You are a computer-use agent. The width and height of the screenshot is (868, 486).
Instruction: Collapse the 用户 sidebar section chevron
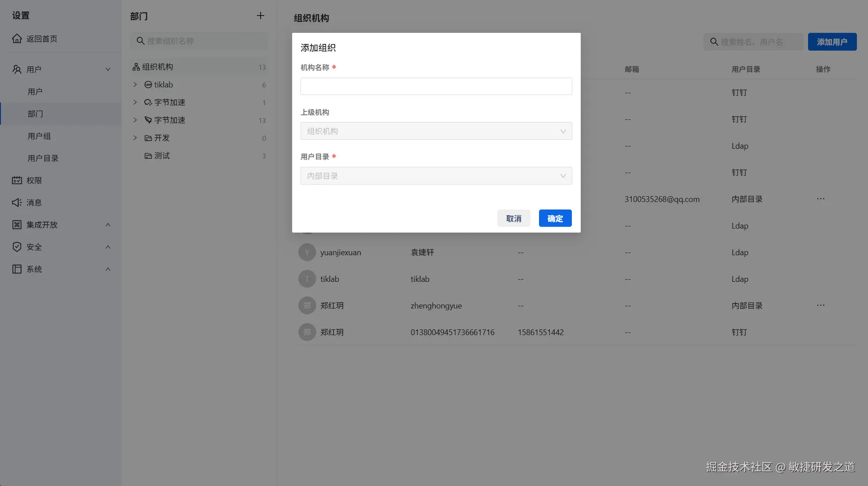point(108,69)
